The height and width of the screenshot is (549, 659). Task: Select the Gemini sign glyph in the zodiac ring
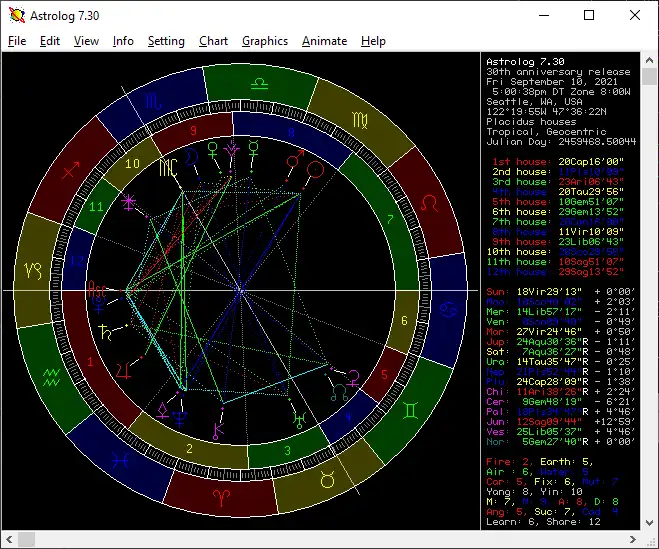411,410
